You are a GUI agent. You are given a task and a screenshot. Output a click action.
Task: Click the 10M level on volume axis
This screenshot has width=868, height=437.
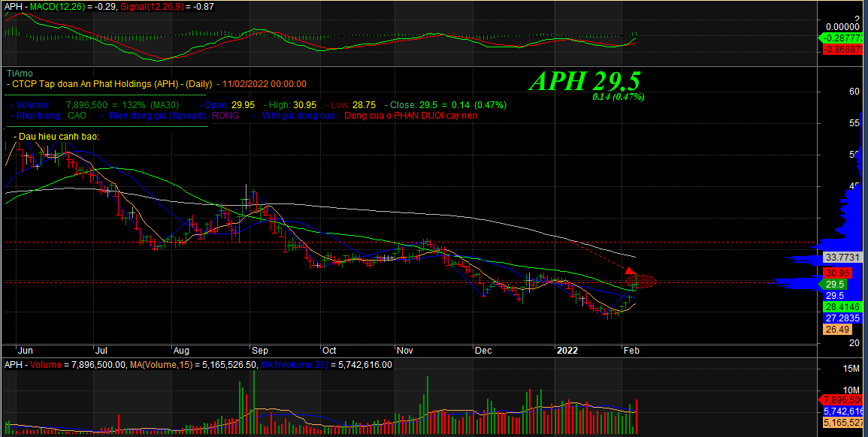tap(852, 391)
